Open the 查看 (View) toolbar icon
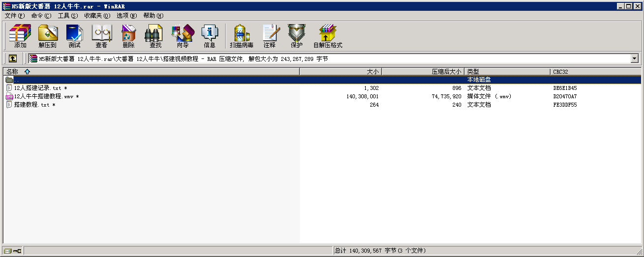 (101, 36)
